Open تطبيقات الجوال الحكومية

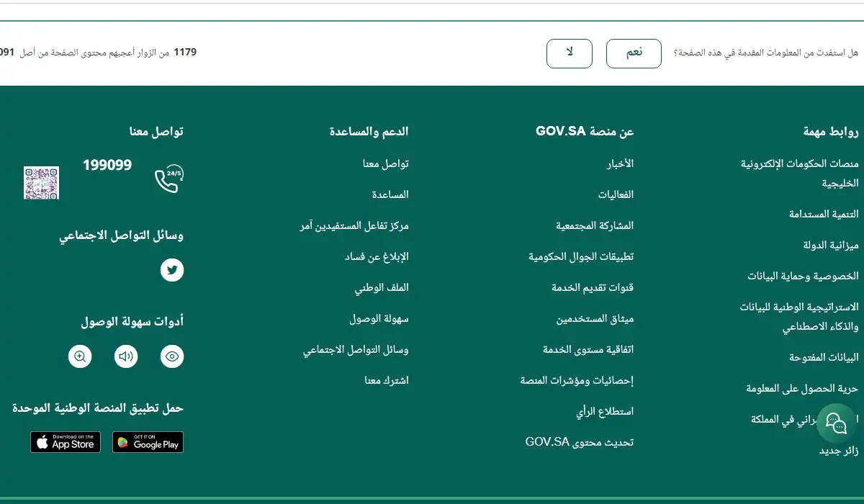581,256
